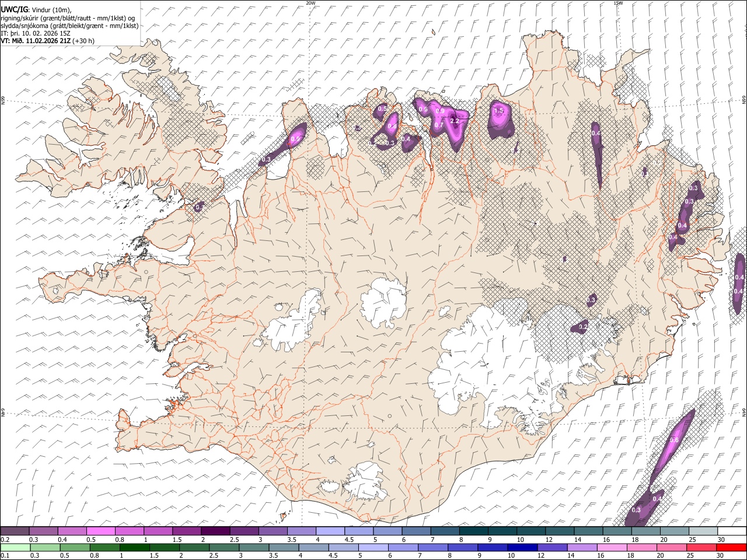Click the 0.6 value in the offshore southeast band

pos(673,440)
